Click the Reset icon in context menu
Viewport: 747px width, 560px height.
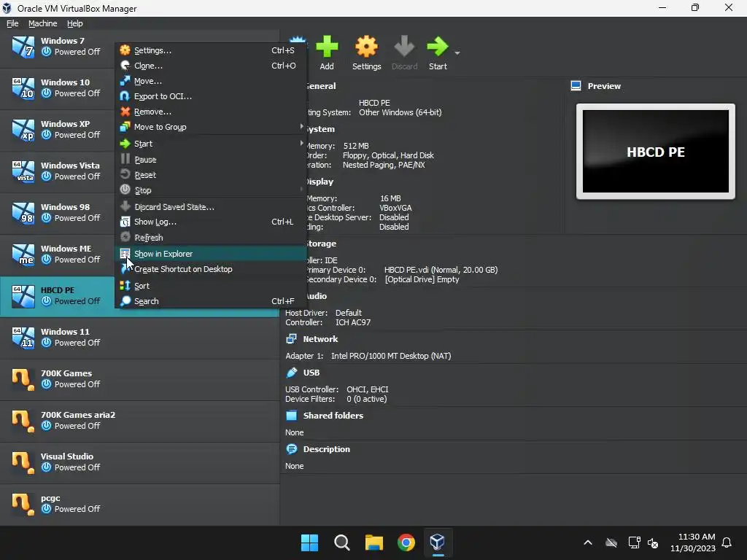coord(125,174)
